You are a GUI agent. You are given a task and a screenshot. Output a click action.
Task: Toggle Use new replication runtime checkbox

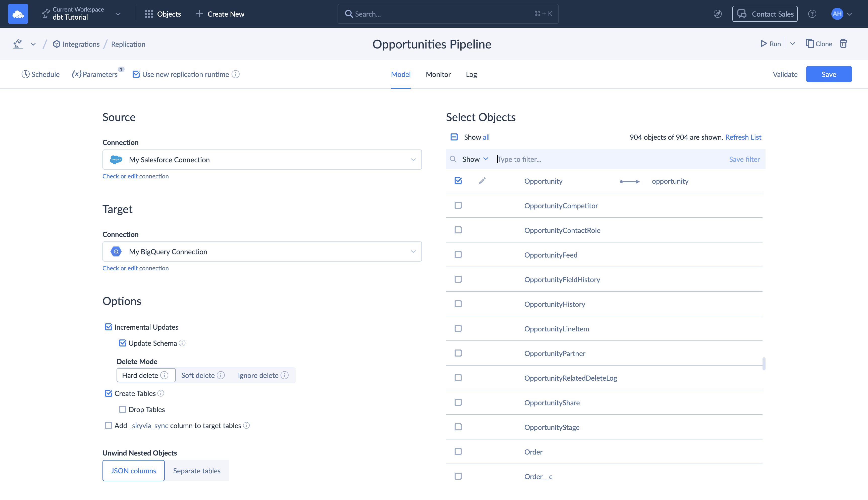click(136, 74)
